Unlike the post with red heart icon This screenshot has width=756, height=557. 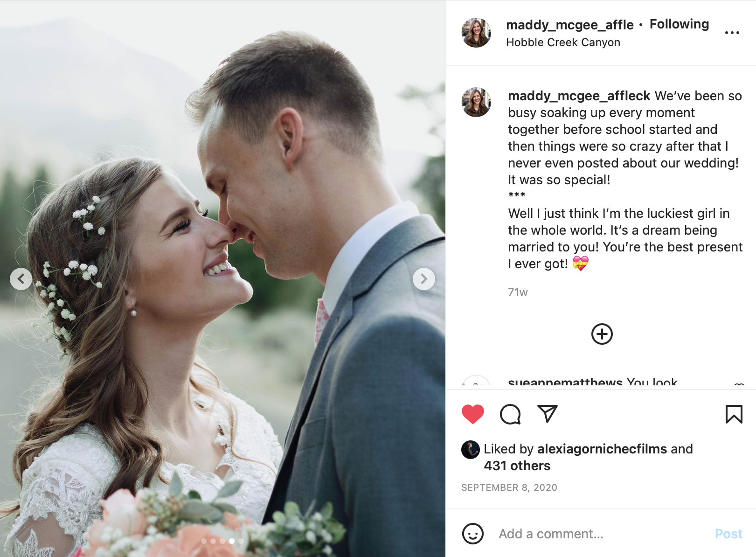point(472,414)
